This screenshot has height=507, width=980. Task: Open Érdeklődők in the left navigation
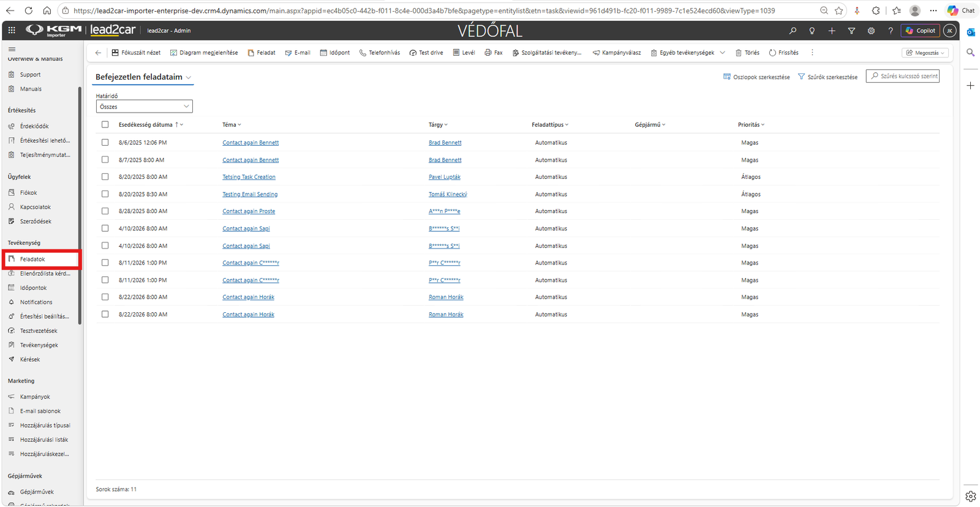click(x=34, y=126)
